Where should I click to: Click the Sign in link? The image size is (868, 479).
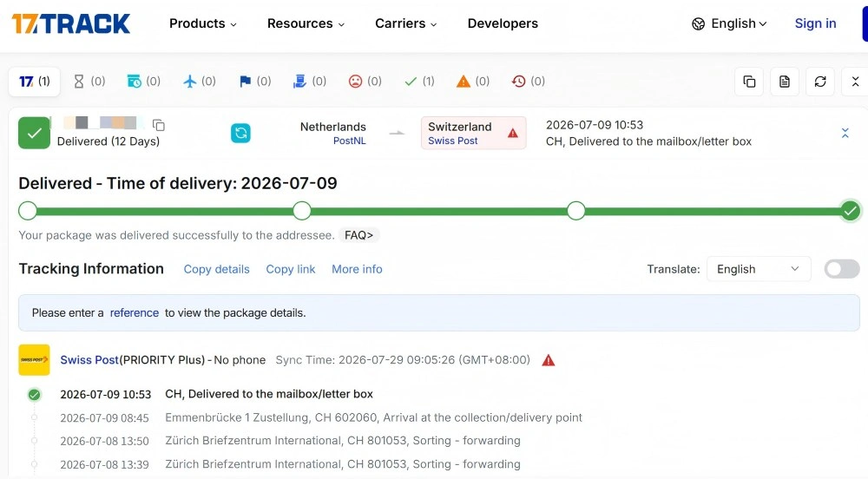coord(815,23)
